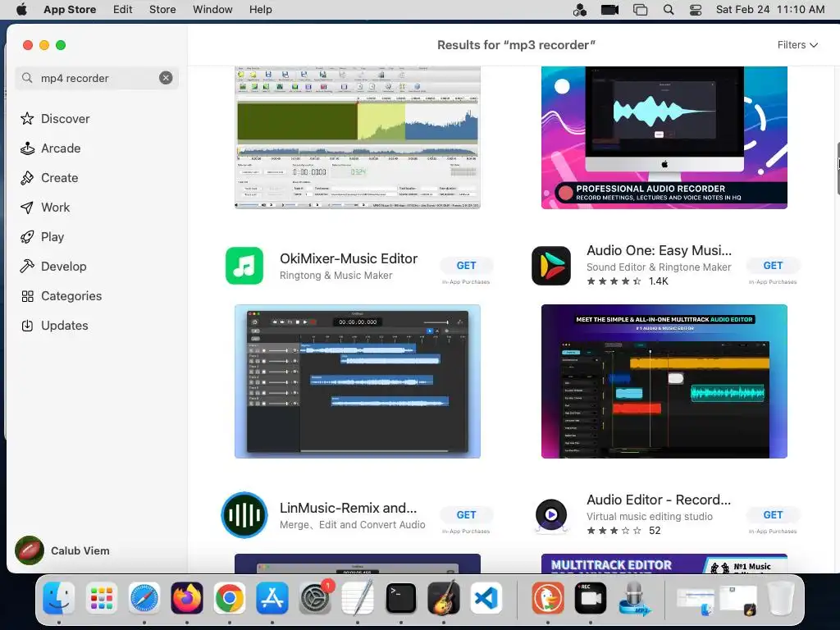Open the Audio One: Easy Musi... title
840x630 pixels.
(659, 251)
